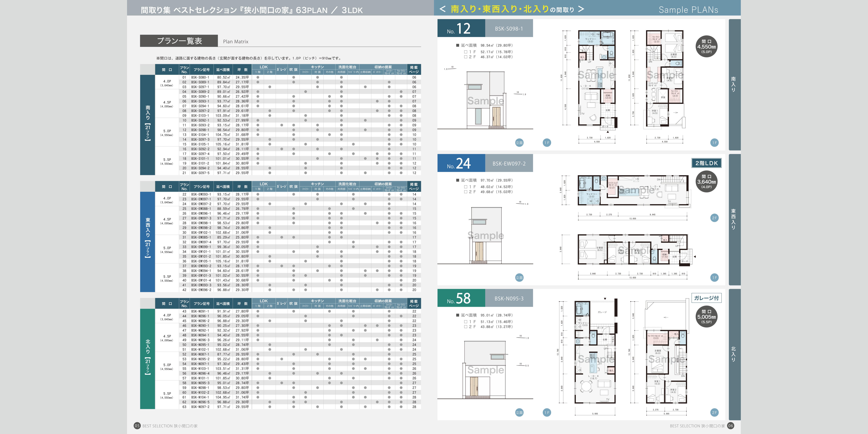Click plan code BSK-EW101-4 in the table
868x434 pixels.
pos(201,280)
